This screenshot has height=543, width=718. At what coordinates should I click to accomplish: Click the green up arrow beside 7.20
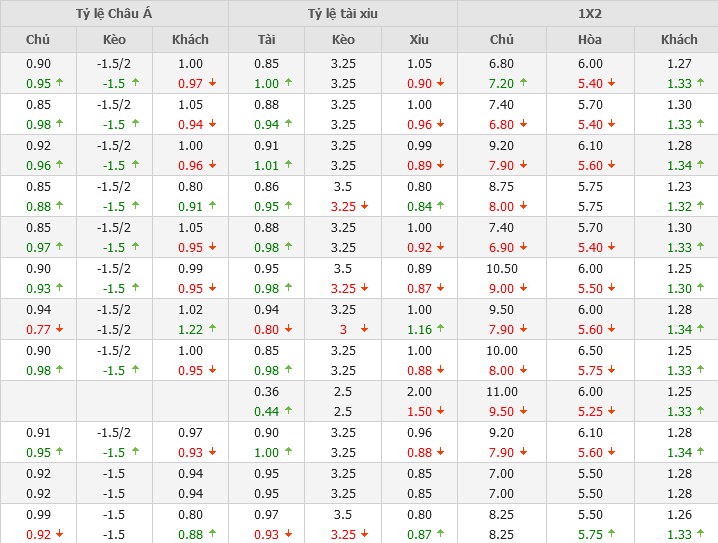(524, 83)
